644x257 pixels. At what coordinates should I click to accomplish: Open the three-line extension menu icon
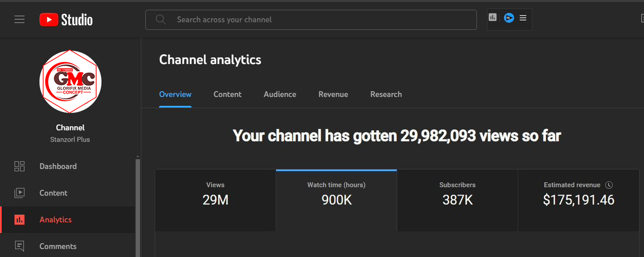click(x=523, y=18)
